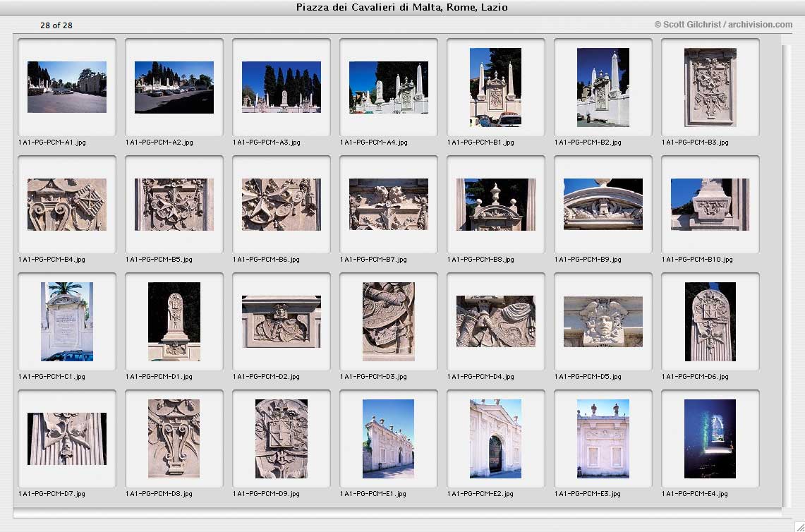Select the 1A1-PG-PCM-E2.jpg gateway photo
Viewport: 805px width, 532px height.
coord(495,439)
